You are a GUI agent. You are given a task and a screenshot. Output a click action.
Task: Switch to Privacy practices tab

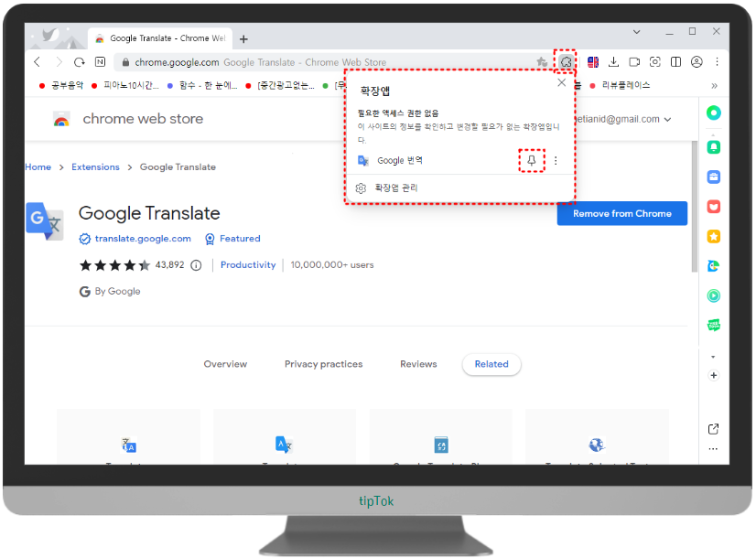[x=323, y=364]
